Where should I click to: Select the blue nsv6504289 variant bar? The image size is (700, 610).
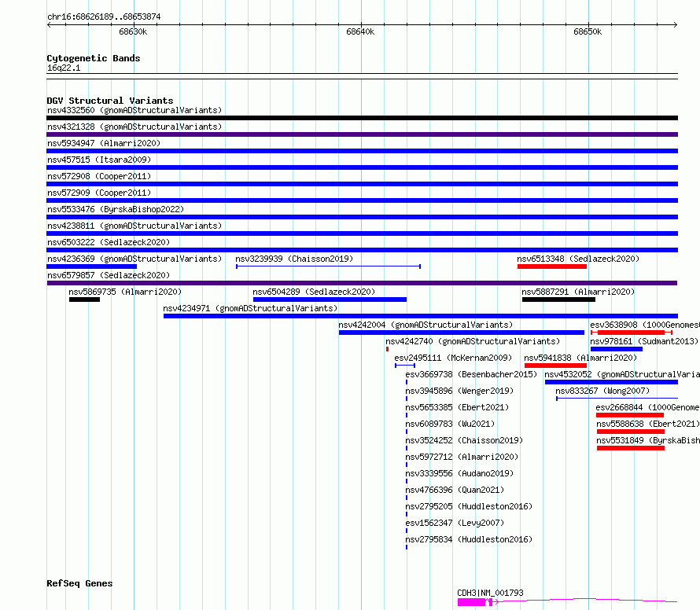330,299
